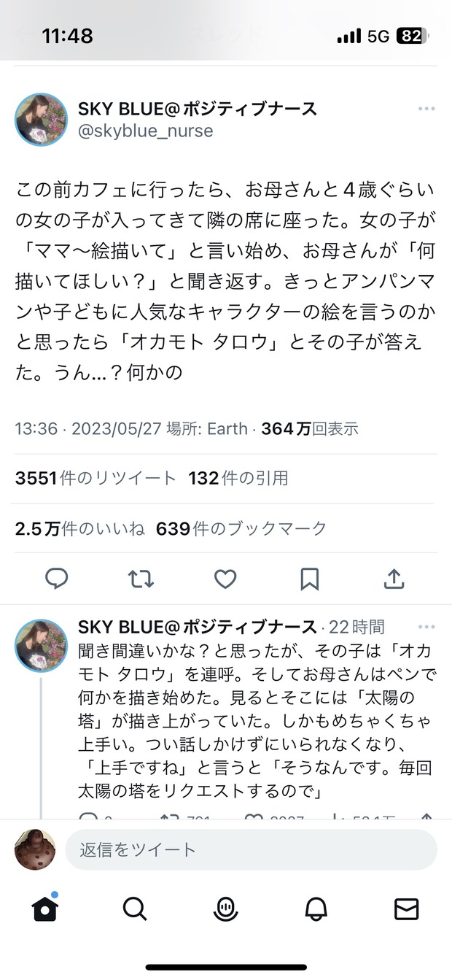452x980 pixels.
Task: View the 3551 retweets list
Action: (x=96, y=478)
